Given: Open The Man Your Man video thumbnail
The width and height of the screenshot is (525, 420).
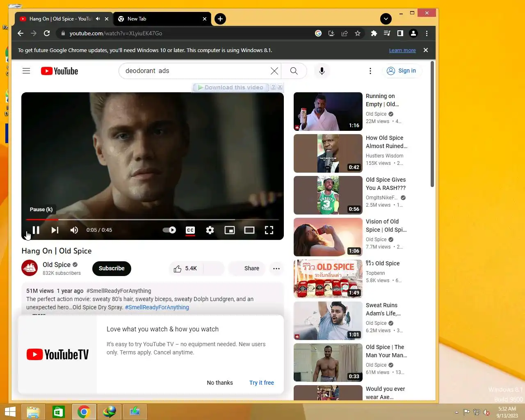Looking at the screenshot, I should (328, 363).
